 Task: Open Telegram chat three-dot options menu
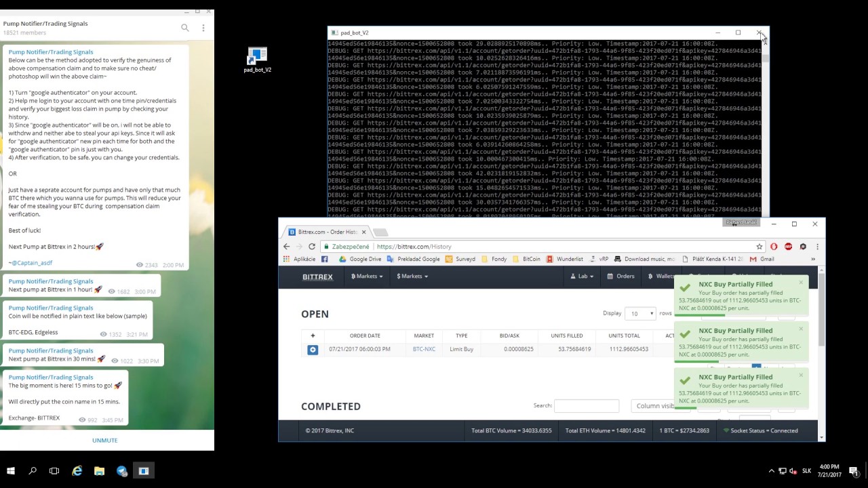click(x=203, y=28)
